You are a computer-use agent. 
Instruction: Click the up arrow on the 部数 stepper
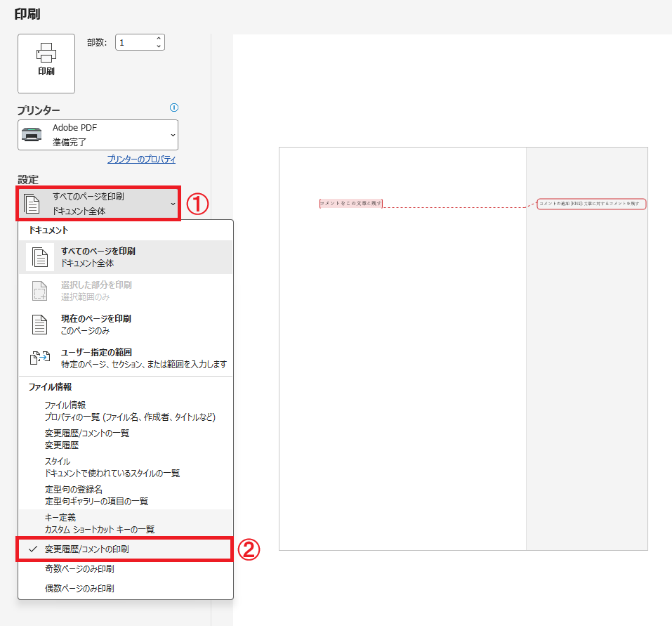pos(160,37)
